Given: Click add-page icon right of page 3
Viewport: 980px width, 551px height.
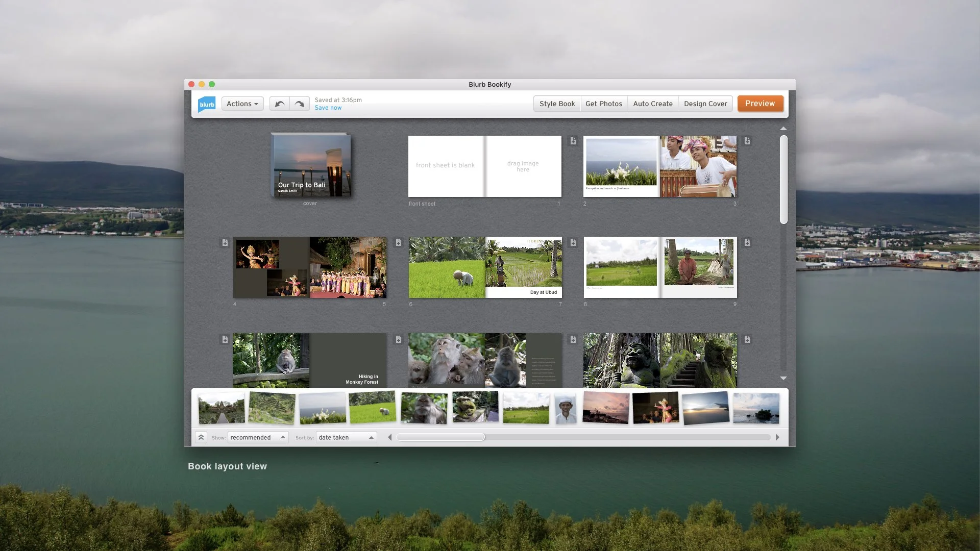Looking at the screenshot, I should coord(747,141).
